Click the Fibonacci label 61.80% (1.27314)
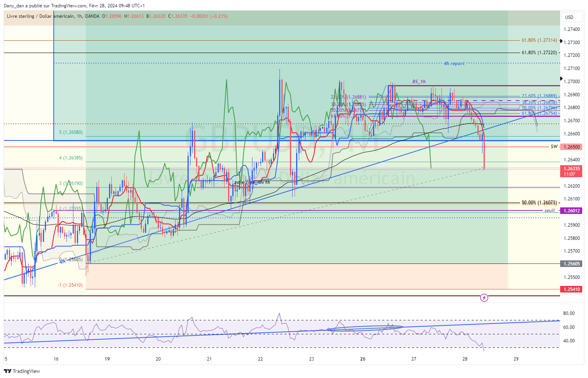588x378 pixels. coord(539,40)
